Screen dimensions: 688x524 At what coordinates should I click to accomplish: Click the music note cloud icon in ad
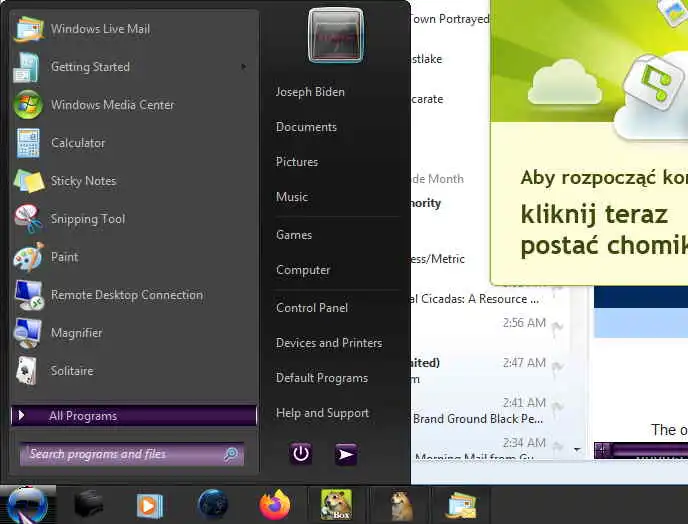click(655, 83)
